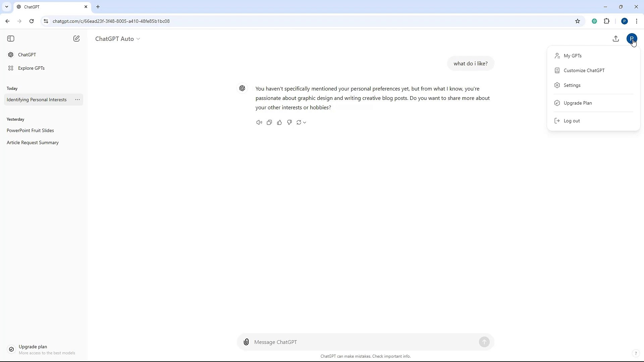Image resolution: width=644 pixels, height=362 pixels.
Task: Open Settings from the account menu
Action: click(x=572, y=85)
